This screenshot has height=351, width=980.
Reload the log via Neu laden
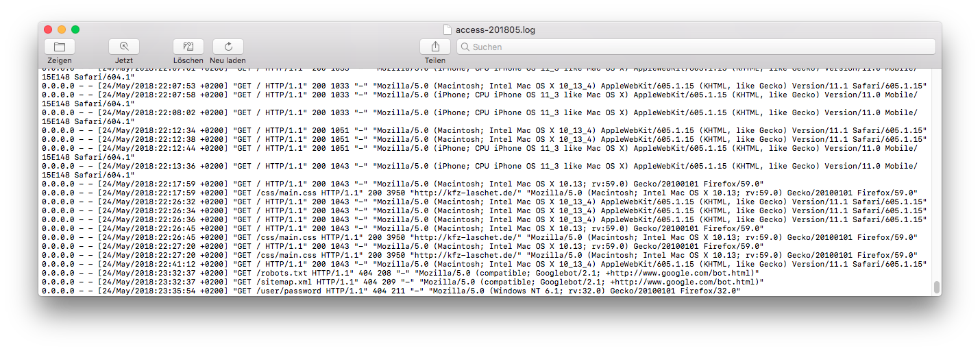pyautogui.click(x=228, y=47)
